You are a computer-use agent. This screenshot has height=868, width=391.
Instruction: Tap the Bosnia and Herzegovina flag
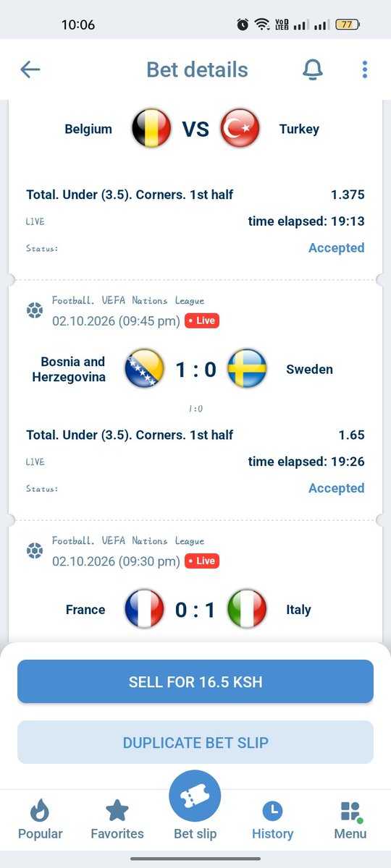pyautogui.click(x=145, y=369)
